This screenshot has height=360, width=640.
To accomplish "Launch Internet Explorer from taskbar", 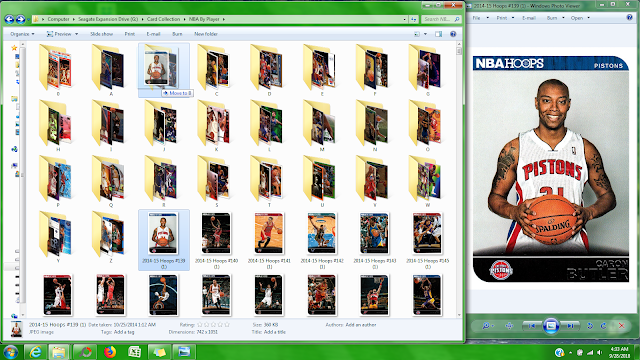I will [x=36, y=352].
